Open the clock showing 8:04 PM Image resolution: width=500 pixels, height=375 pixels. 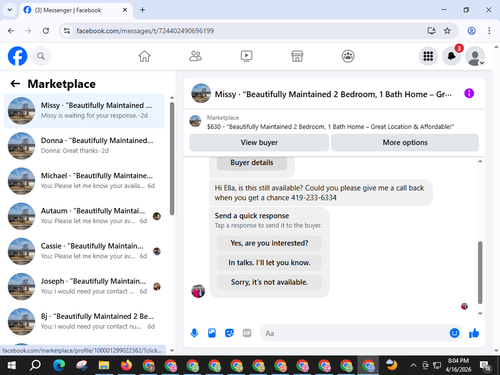point(458,365)
